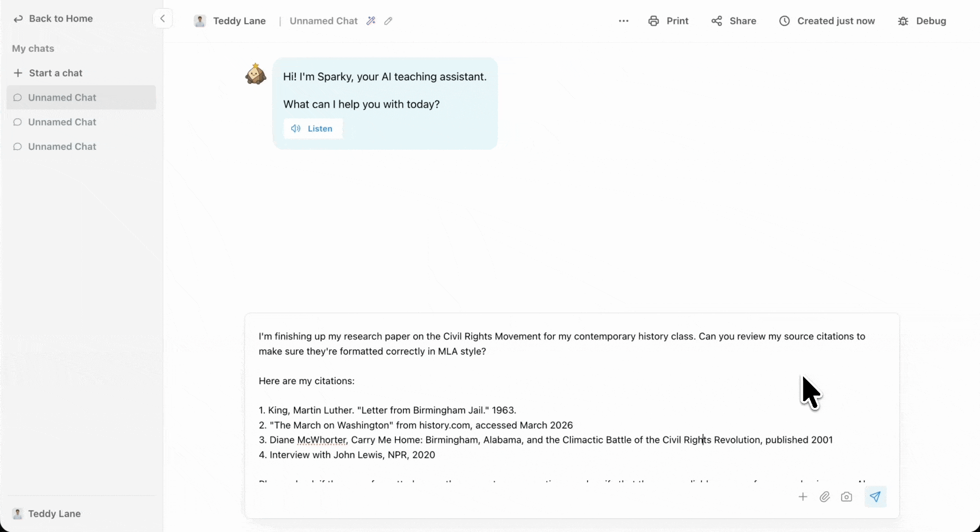The width and height of the screenshot is (980, 532).
Task: Click the Share button
Action: (734, 21)
